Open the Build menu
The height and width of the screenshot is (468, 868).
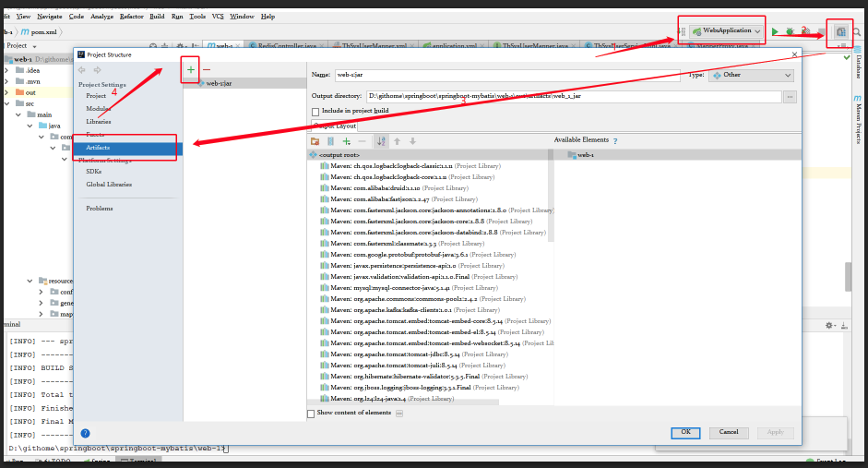tap(157, 17)
